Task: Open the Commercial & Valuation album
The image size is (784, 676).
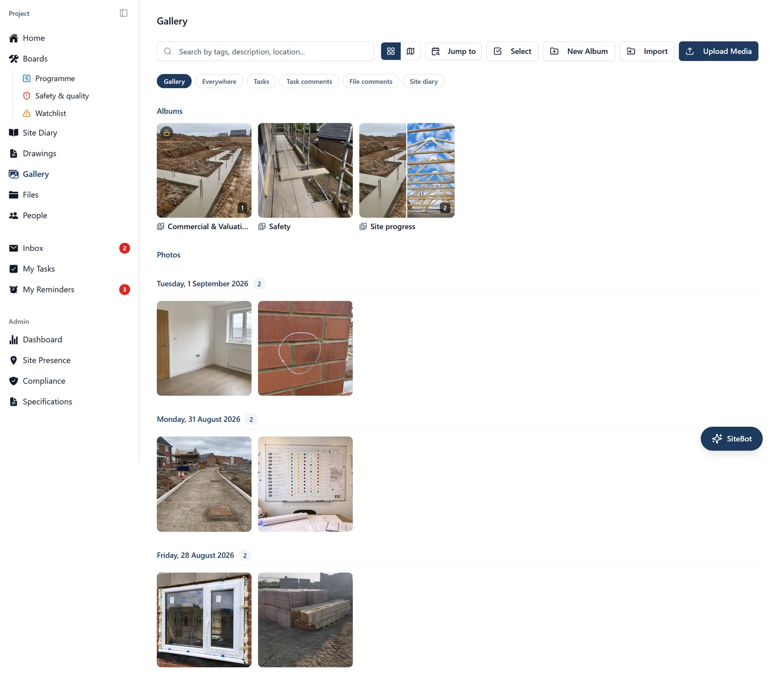Action: [204, 170]
